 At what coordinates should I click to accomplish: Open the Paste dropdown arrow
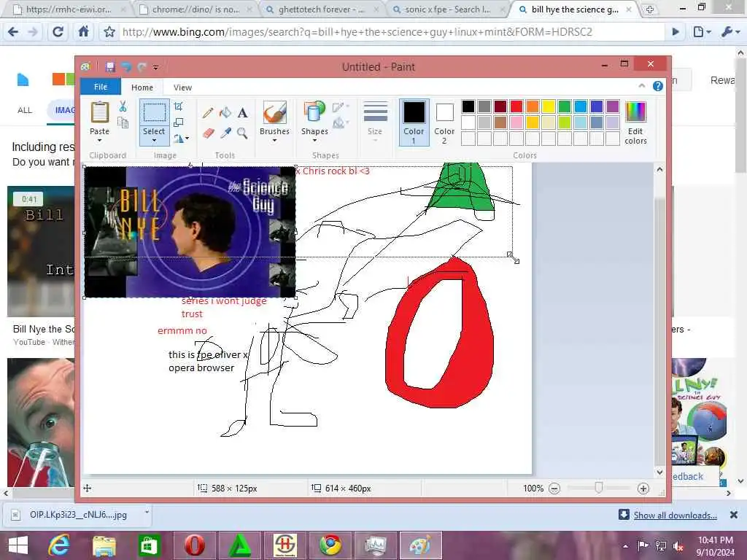click(99, 141)
